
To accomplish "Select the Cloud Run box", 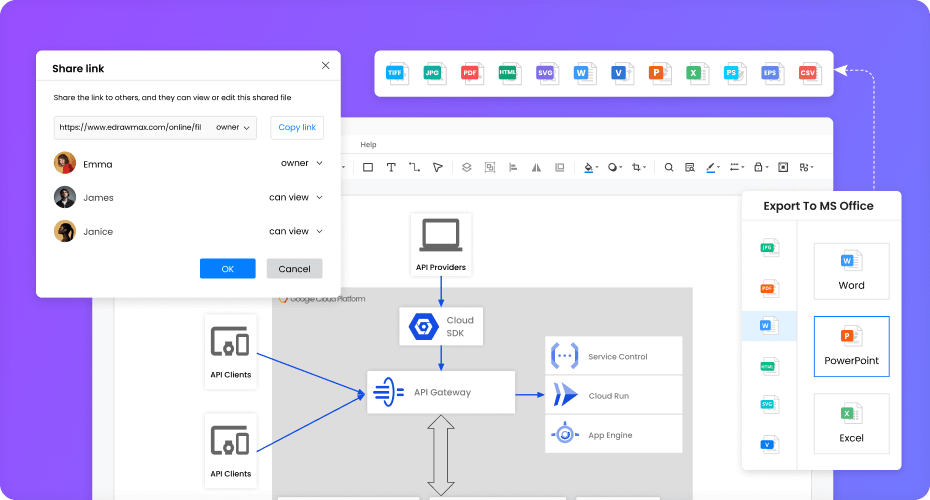I will (x=613, y=395).
